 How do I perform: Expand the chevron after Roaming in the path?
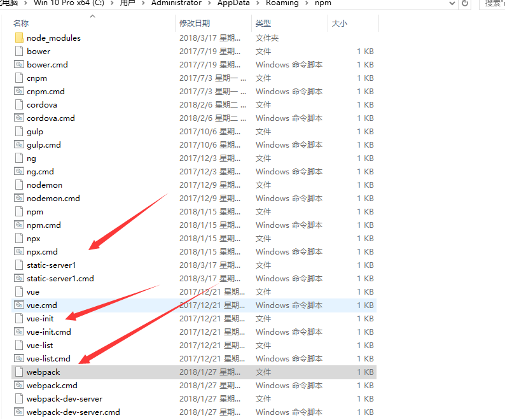pos(307,3)
